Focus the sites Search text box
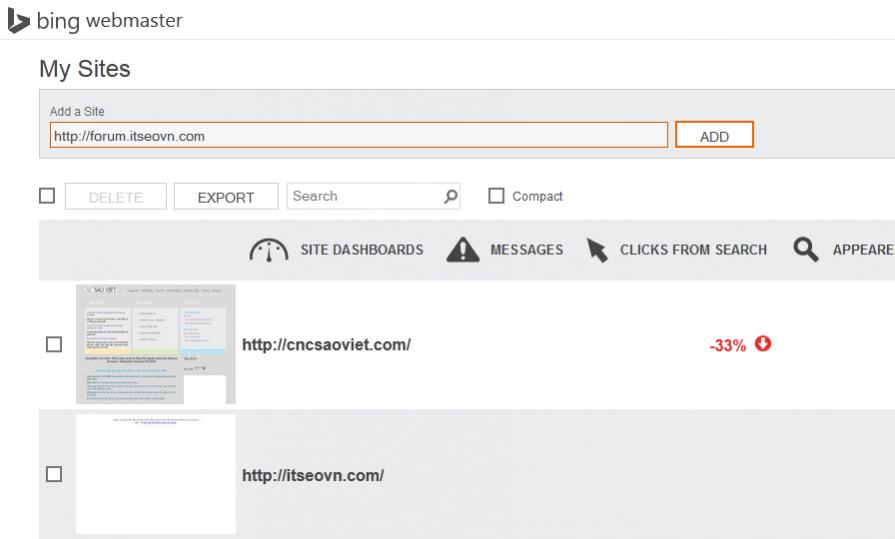This screenshot has height=539, width=895. click(365, 197)
